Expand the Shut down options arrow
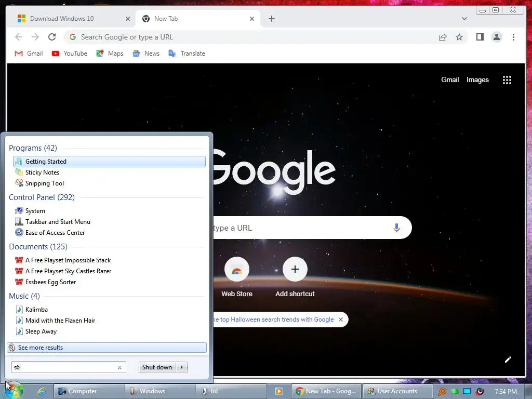The image size is (532, 399). pyautogui.click(x=181, y=367)
